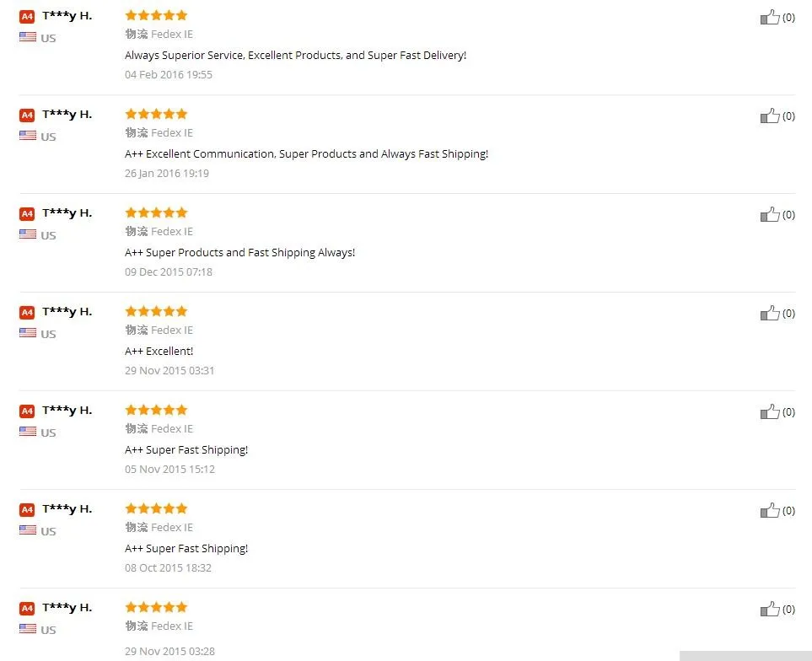Click thumbs-up on the 26 Jan 2016 review
Viewport: 812px width, 661px height.
tap(770, 116)
